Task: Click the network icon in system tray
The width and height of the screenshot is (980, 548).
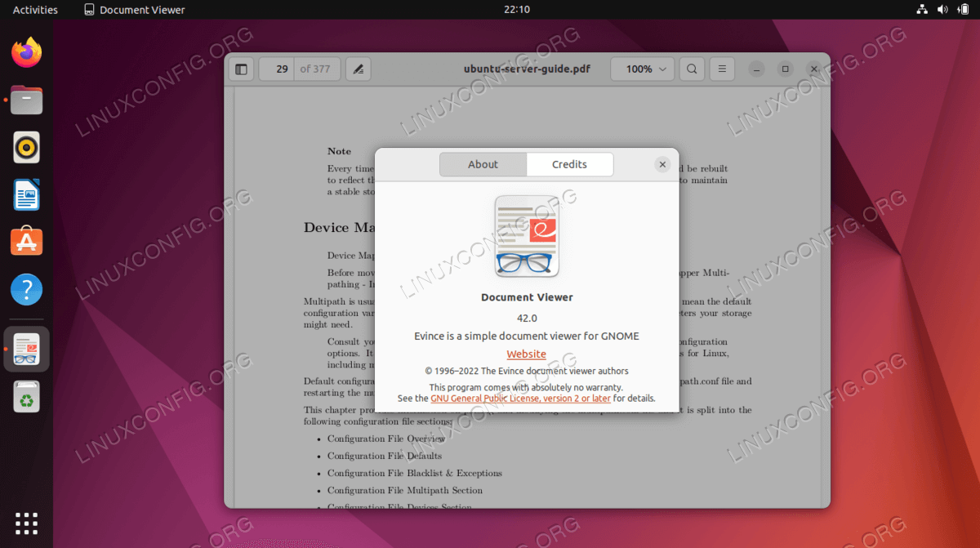Action: point(922,10)
